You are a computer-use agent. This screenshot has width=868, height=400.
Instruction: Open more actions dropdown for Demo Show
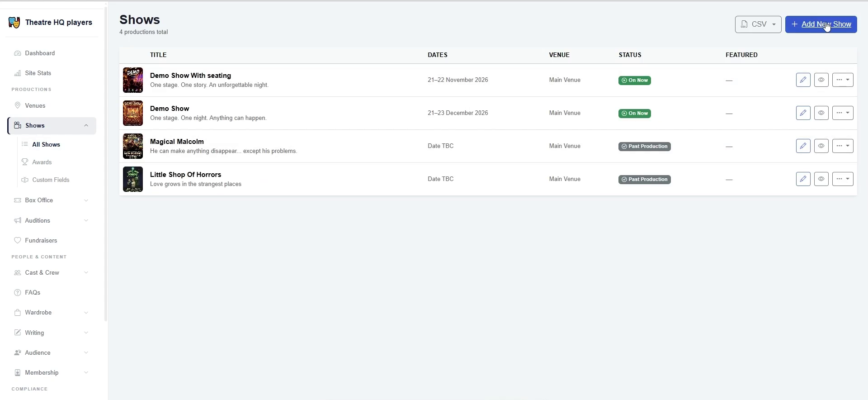pyautogui.click(x=843, y=113)
